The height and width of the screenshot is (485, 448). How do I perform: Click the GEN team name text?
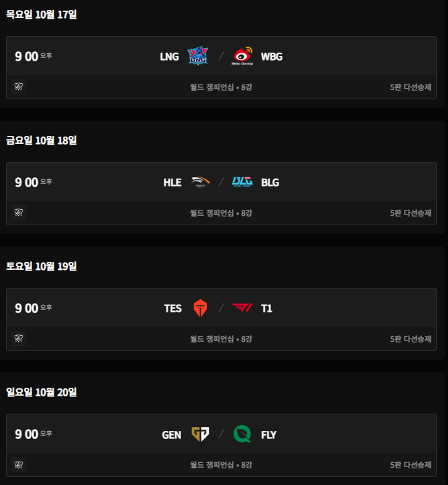(x=172, y=435)
